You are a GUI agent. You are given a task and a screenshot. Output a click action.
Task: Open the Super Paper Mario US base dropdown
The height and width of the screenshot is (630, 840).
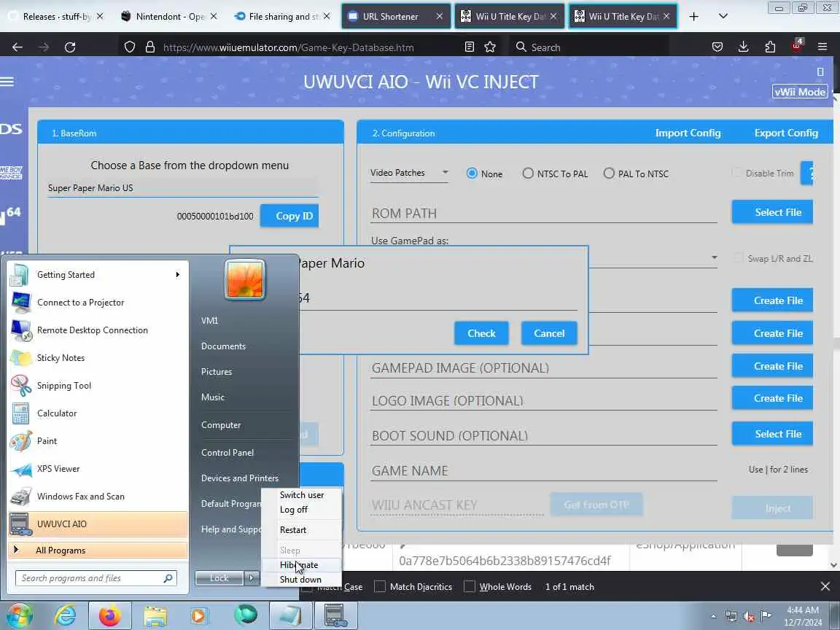click(x=183, y=188)
